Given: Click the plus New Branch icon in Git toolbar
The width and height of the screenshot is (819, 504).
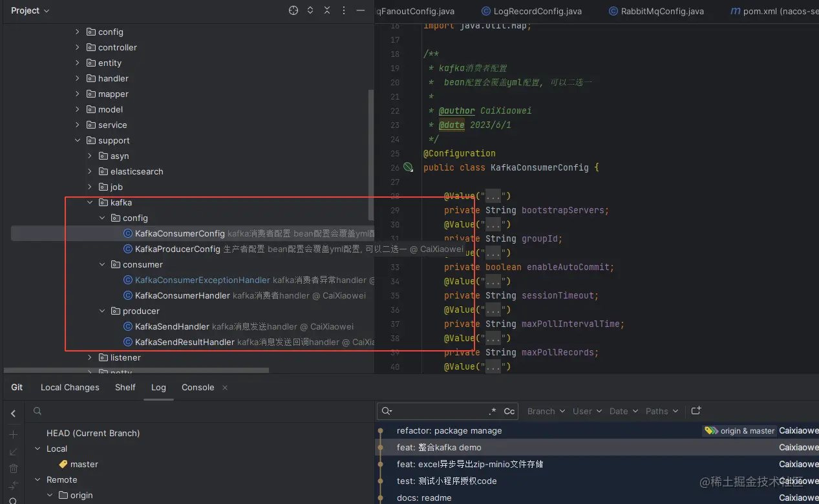Looking at the screenshot, I should [14, 434].
